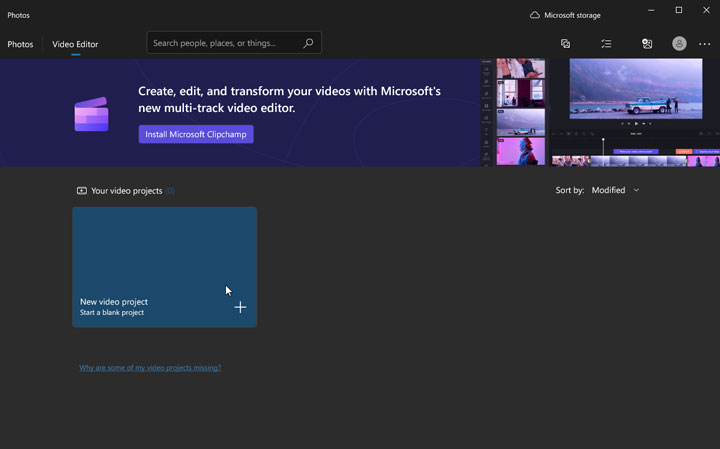Open the three-dot See more menu
The height and width of the screenshot is (449, 720).
click(705, 44)
